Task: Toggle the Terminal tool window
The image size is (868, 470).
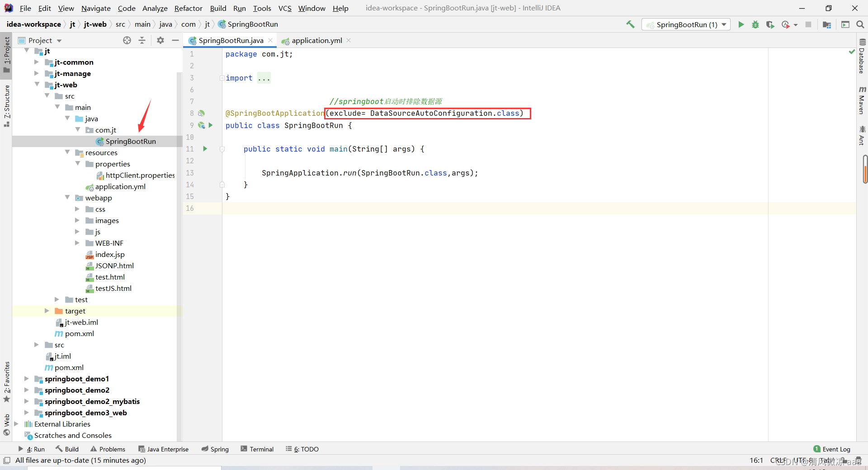Action: click(257, 449)
